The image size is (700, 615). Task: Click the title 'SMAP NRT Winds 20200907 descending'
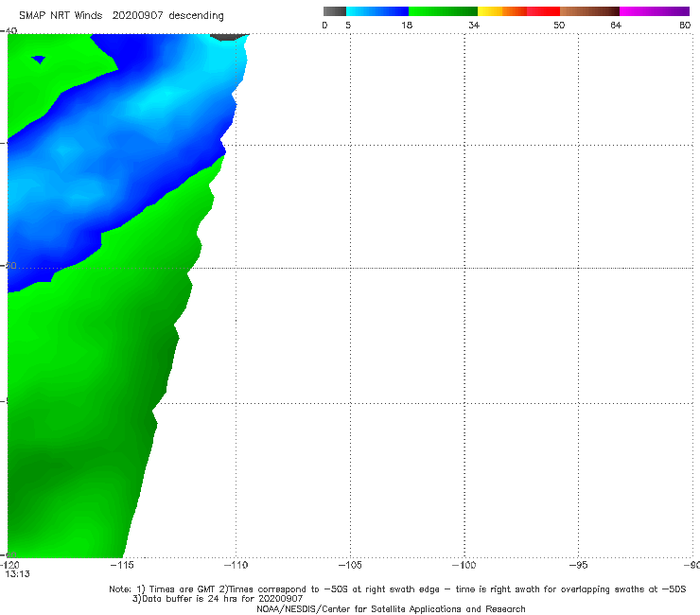[x=121, y=16]
